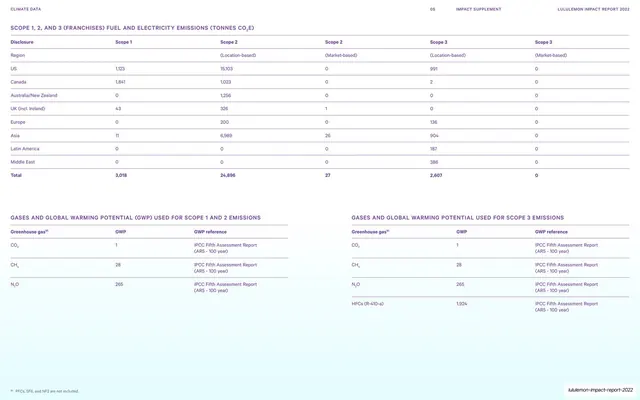Click Middle East Scope 3 value 386

tap(434, 162)
